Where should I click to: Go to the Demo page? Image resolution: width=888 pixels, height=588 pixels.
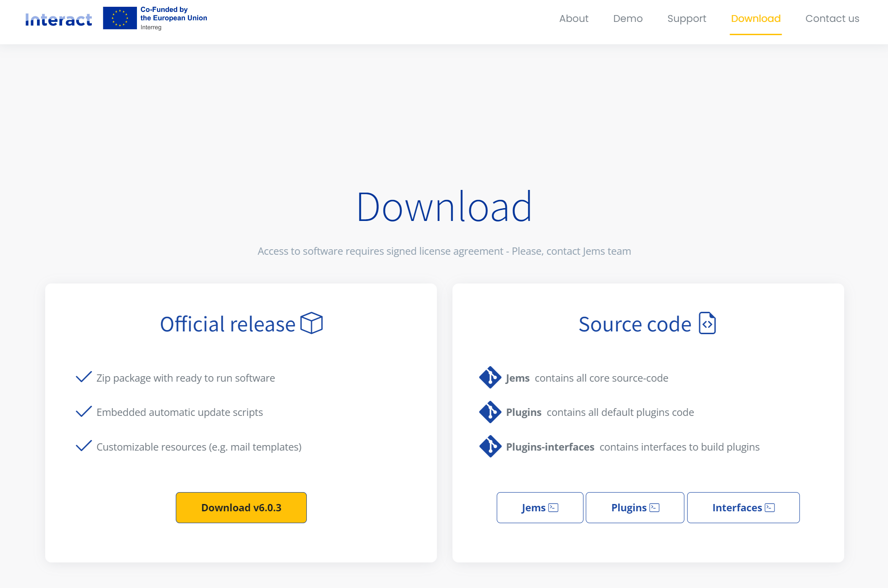coord(628,19)
